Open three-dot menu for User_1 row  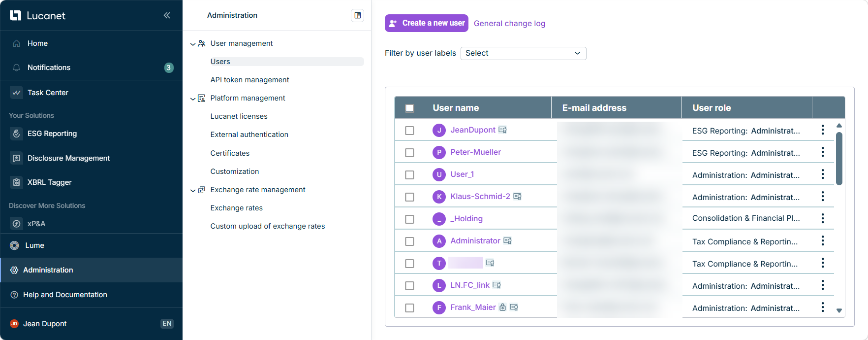click(x=823, y=174)
